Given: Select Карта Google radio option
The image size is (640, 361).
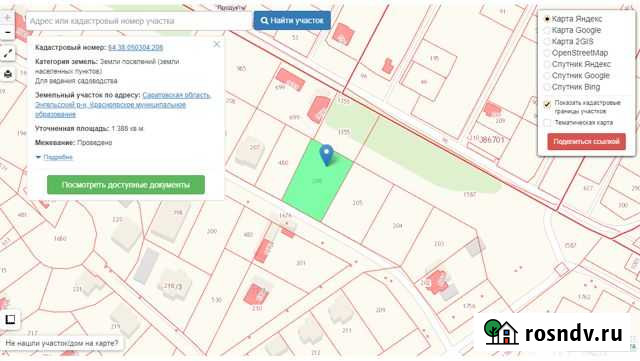Looking at the screenshot, I should [x=547, y=30].
